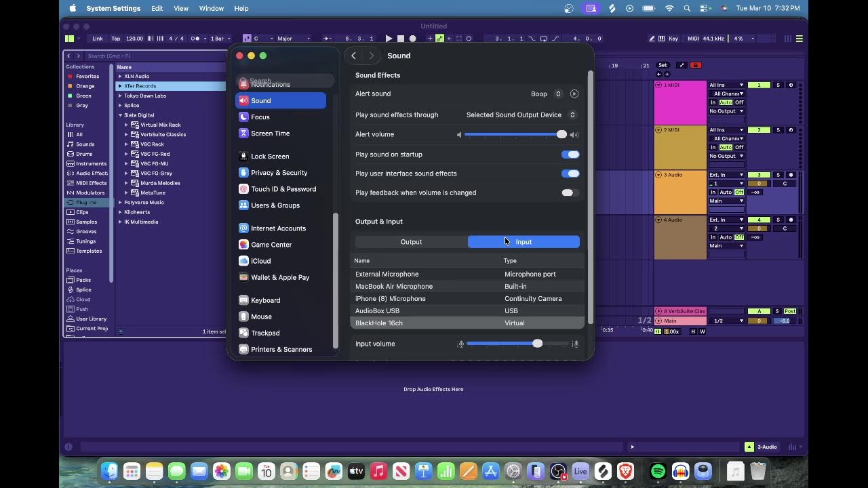Open Screen Time settings
868x488 pixels.
coord(281,134)
